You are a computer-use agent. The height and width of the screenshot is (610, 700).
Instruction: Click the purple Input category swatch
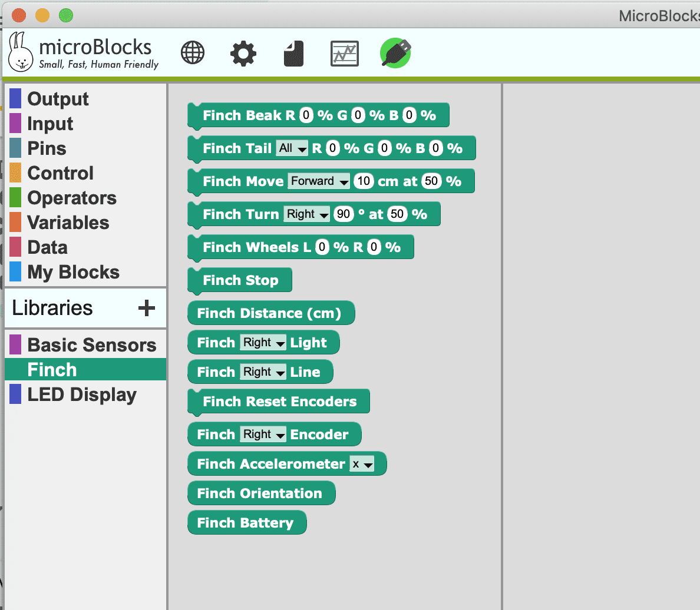15,124
